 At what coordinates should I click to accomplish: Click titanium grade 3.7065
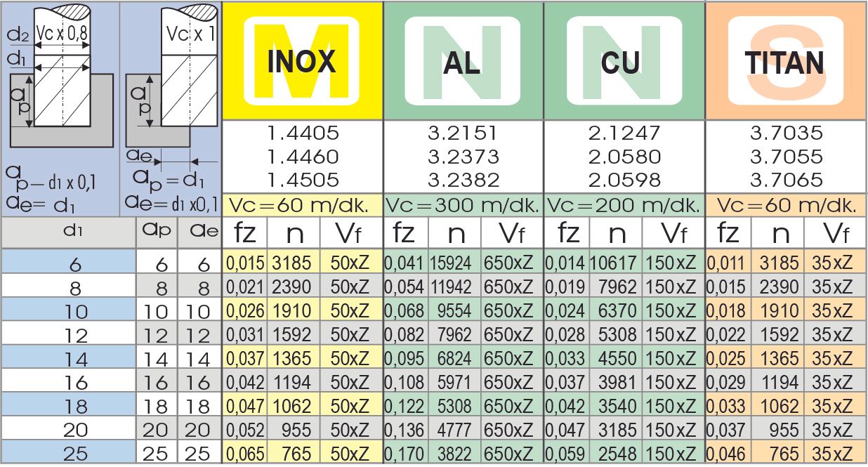tap(786, 179)
